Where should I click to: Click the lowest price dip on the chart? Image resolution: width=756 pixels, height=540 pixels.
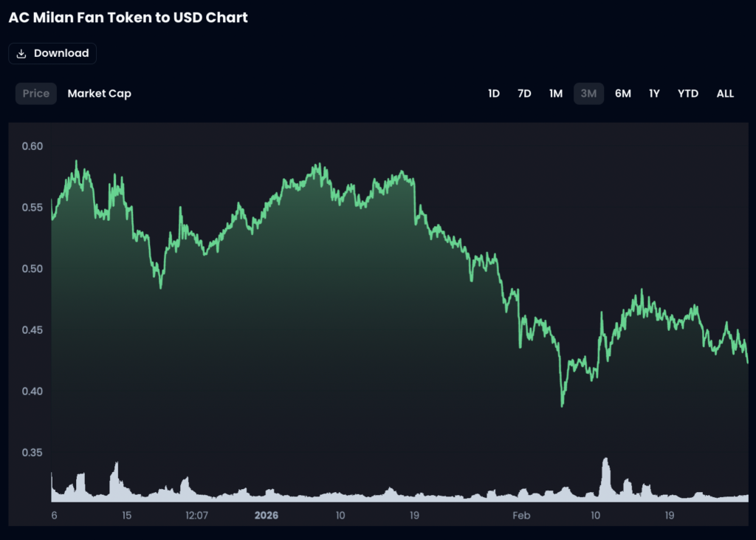click(563, 405)
